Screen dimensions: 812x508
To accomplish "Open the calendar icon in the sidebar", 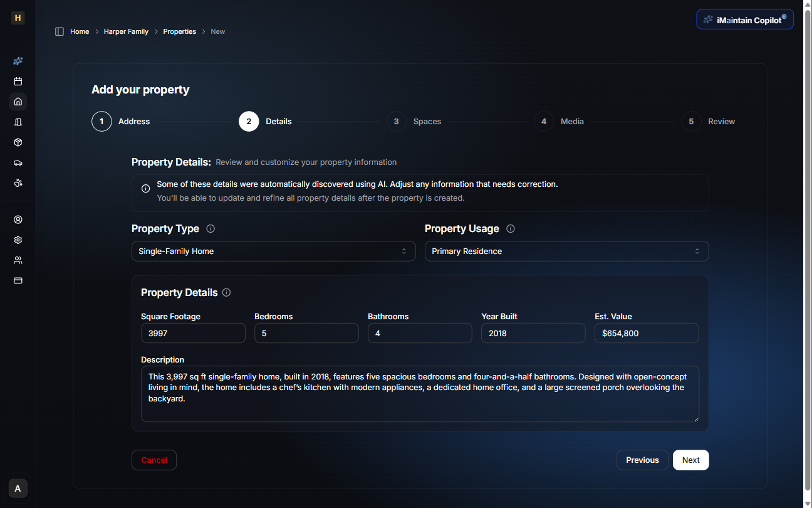I will click(x=18, y=81).
